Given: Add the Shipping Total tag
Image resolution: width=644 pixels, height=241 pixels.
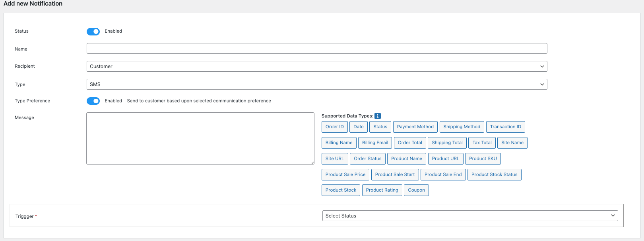Looking at the screenshot, I should click(447, 143).
